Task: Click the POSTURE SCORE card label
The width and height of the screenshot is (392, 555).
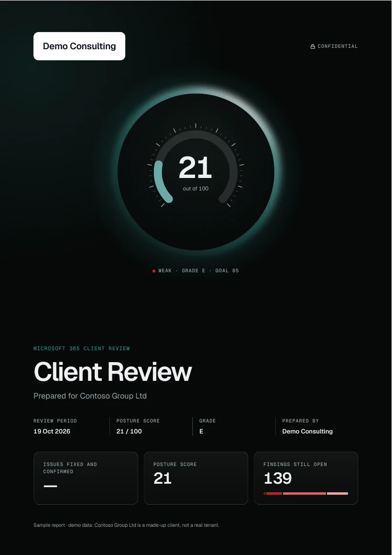Action: click(175, 465)
